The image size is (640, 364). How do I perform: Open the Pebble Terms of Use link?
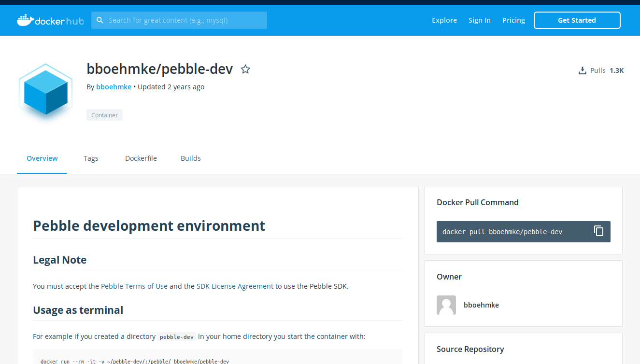tap(134, 286)
